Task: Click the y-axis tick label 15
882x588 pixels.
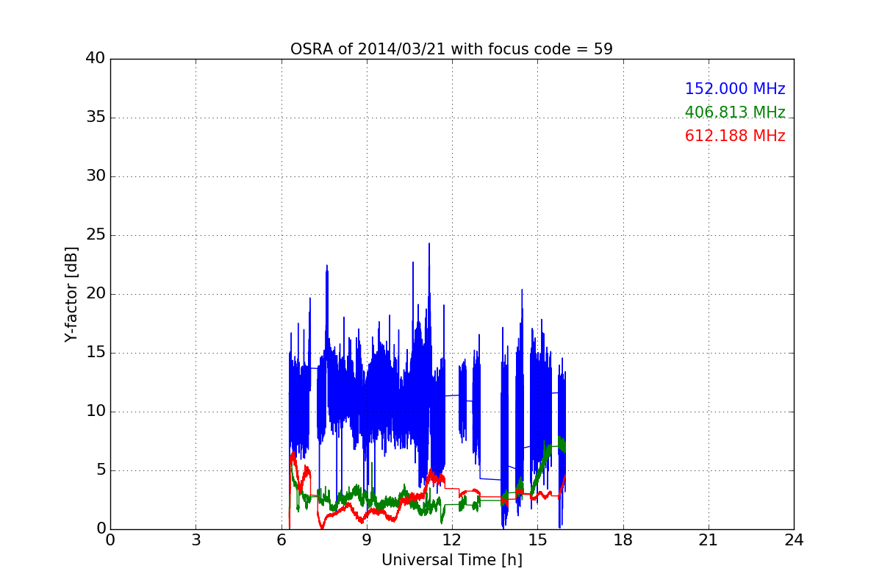Action: [x=95, y=353]
